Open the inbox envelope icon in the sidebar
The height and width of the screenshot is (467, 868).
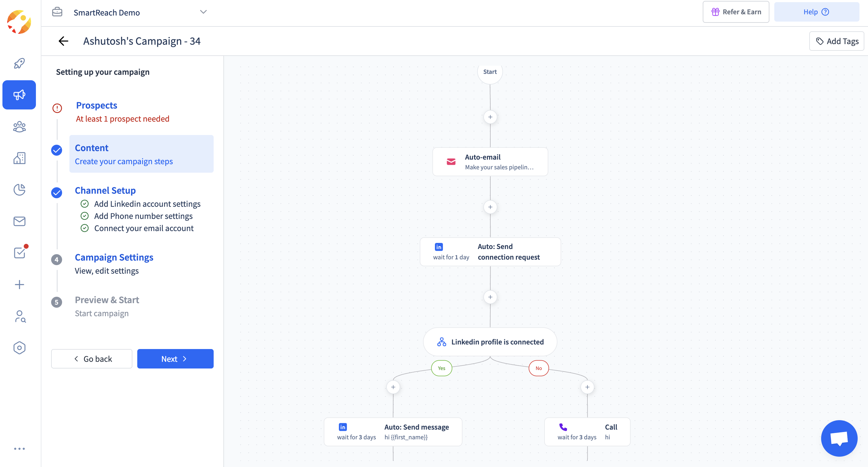pos(19,221)
